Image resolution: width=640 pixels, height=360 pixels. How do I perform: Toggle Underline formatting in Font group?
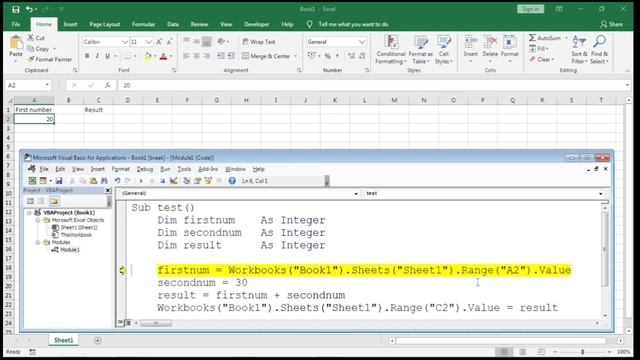coord(107,56)
